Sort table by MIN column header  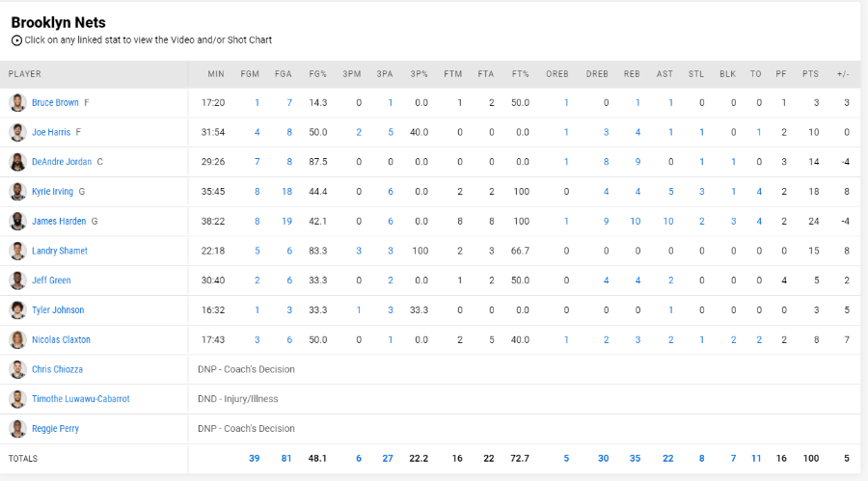[x=216, y=74]
